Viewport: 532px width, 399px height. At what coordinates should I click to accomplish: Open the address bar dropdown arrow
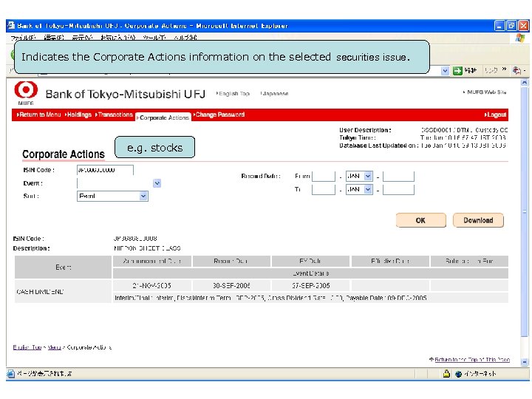pyautogui.click(x=445, y=71)
